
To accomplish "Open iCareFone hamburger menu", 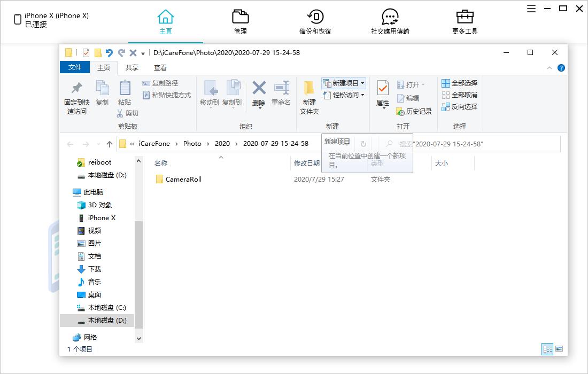I will [531, 9].
